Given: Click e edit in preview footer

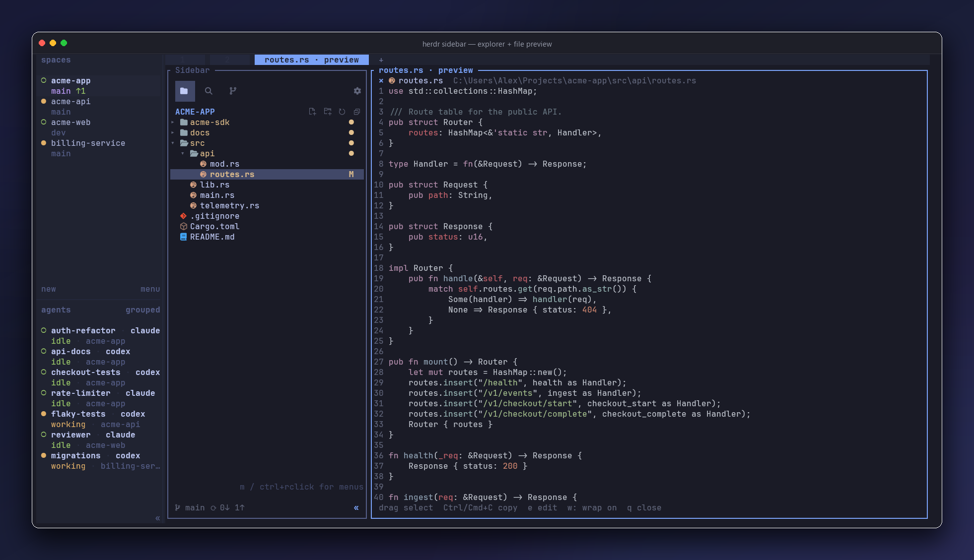Looking at the screenshot, I should pos(542,508).
